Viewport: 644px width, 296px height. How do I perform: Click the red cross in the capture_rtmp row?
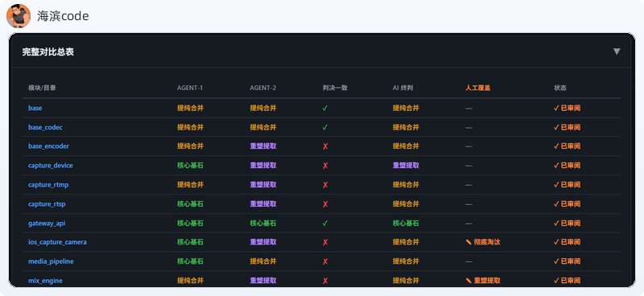point(325,185)
